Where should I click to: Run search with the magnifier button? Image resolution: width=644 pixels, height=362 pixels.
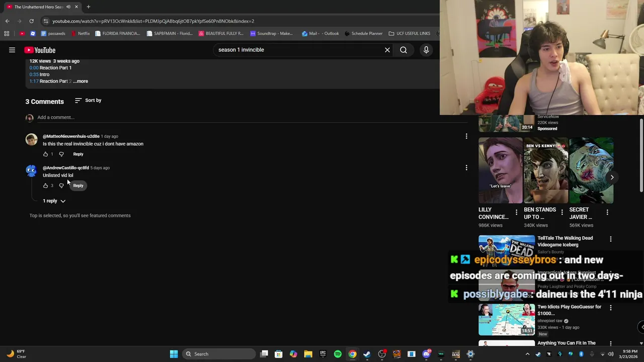[x=404, y=50]
